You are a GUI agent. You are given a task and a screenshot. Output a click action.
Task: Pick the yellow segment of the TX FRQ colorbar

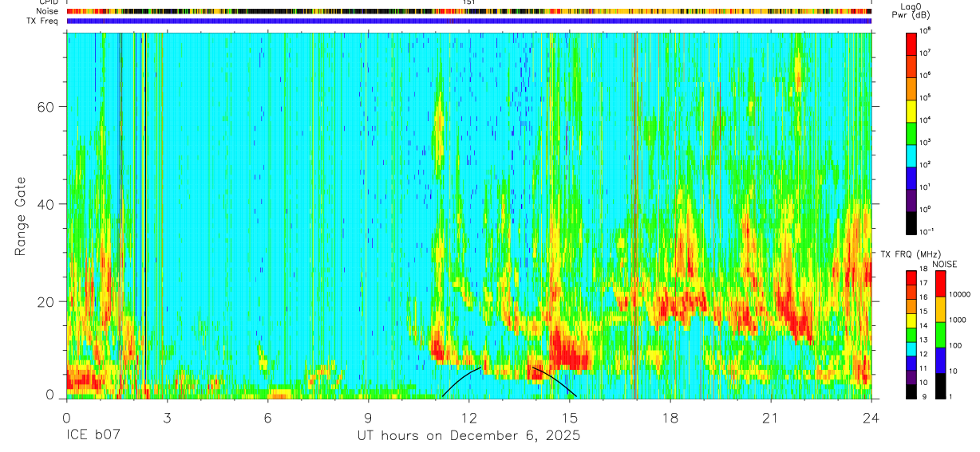point(911,320)
